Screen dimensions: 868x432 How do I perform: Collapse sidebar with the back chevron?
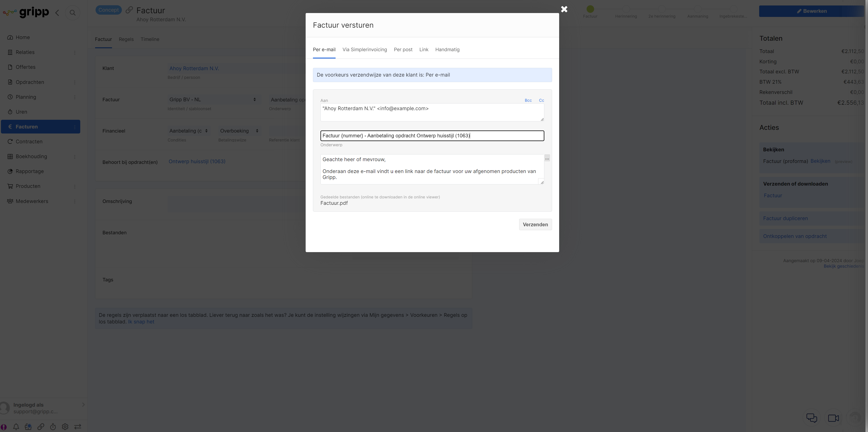57,13
